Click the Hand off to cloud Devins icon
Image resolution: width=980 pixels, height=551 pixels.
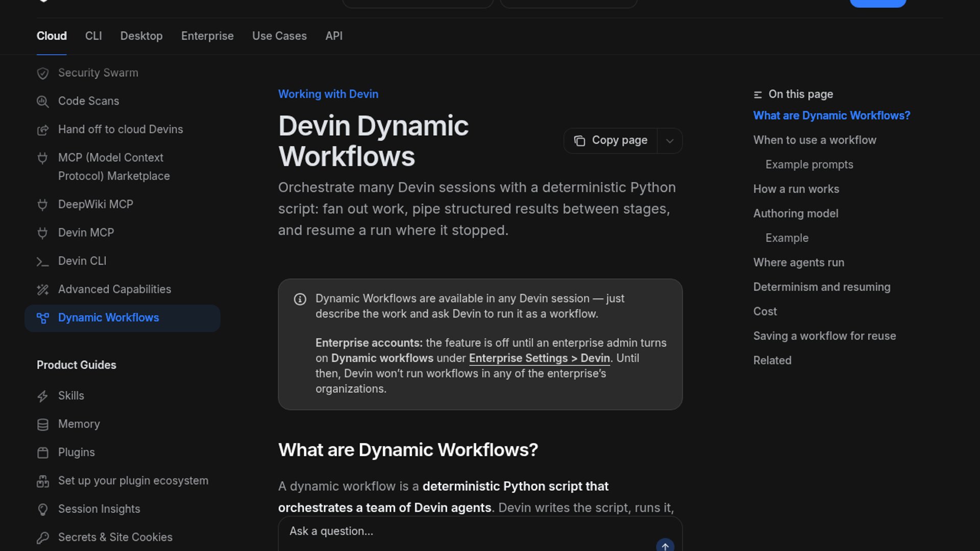[43, 130]
